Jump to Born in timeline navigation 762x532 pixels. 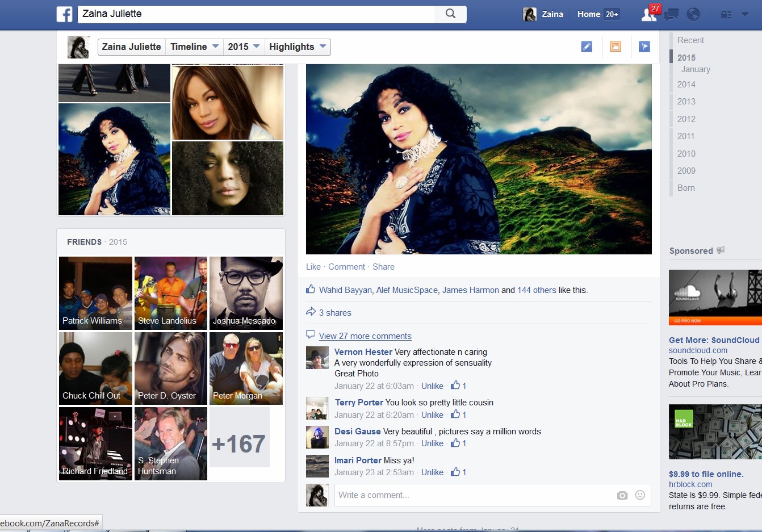[x=686, y=187]
